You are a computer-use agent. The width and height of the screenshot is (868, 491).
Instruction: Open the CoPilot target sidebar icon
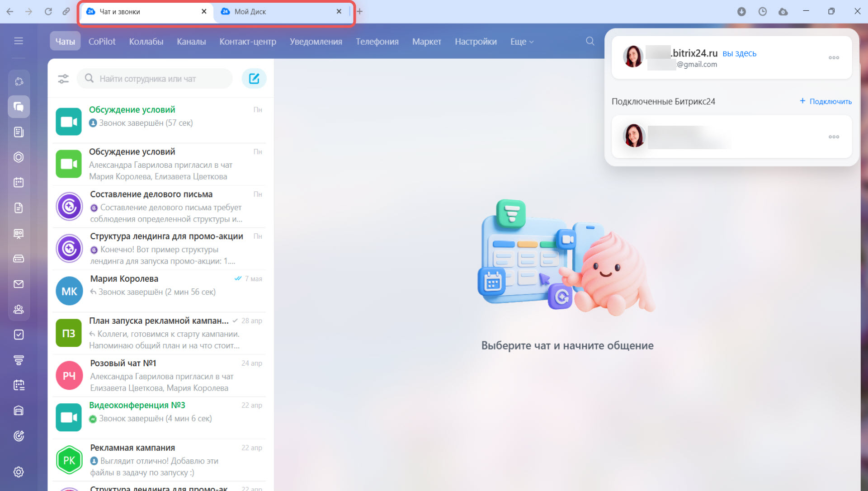pos(19,436)
